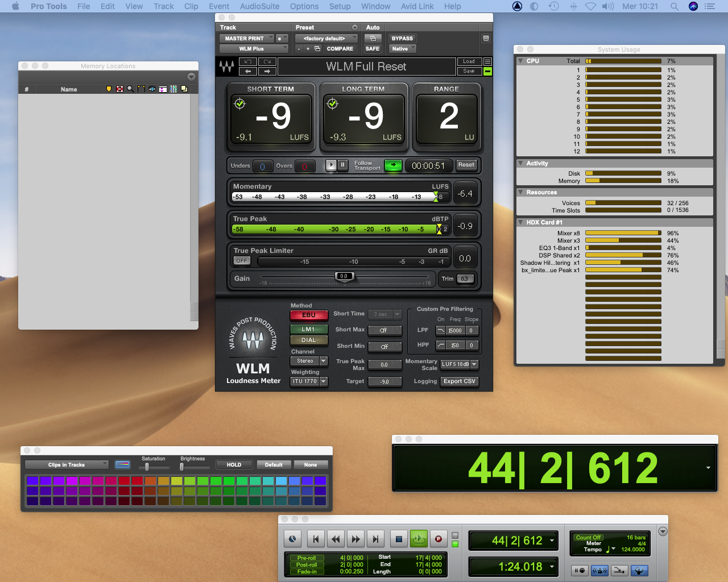Toggle the BYPASS button

click(x=402, y=38)
